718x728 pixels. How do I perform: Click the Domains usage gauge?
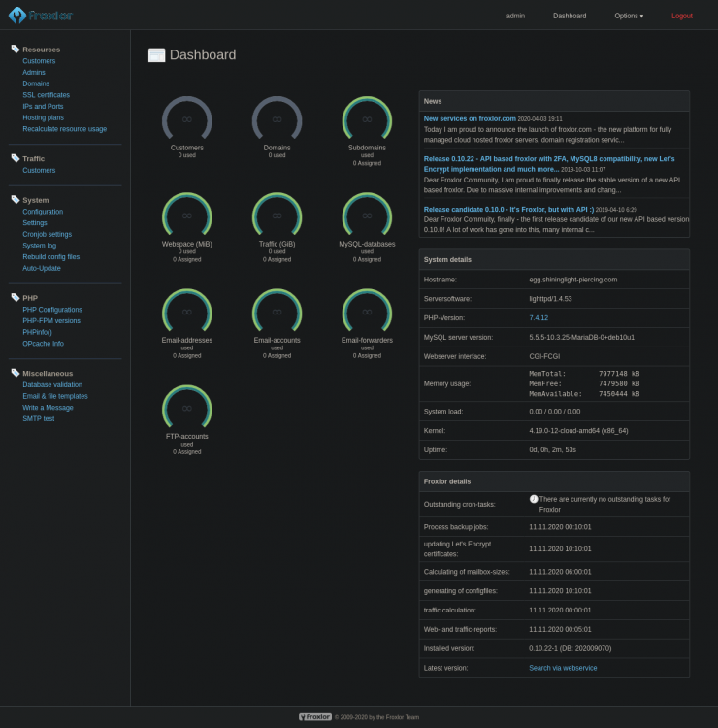[x=277, y=118]
